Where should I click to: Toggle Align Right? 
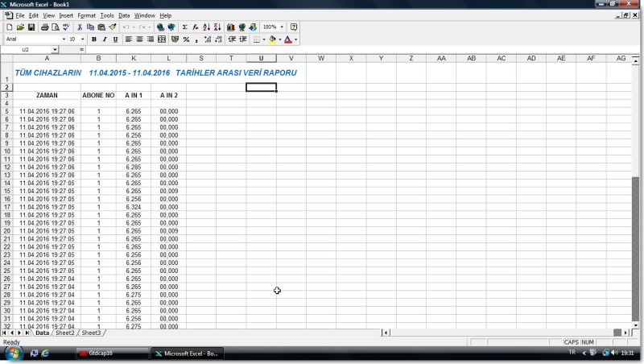pos(151,39)
